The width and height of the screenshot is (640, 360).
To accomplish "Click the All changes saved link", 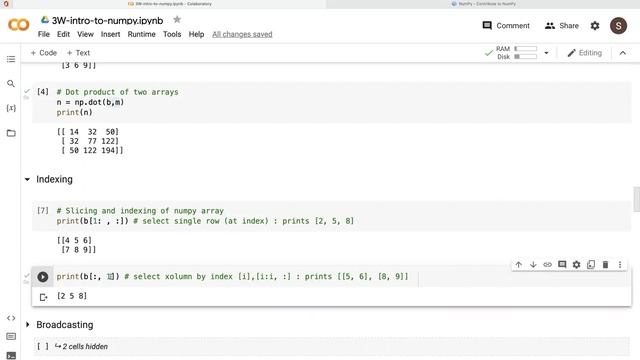I will 242,34.
